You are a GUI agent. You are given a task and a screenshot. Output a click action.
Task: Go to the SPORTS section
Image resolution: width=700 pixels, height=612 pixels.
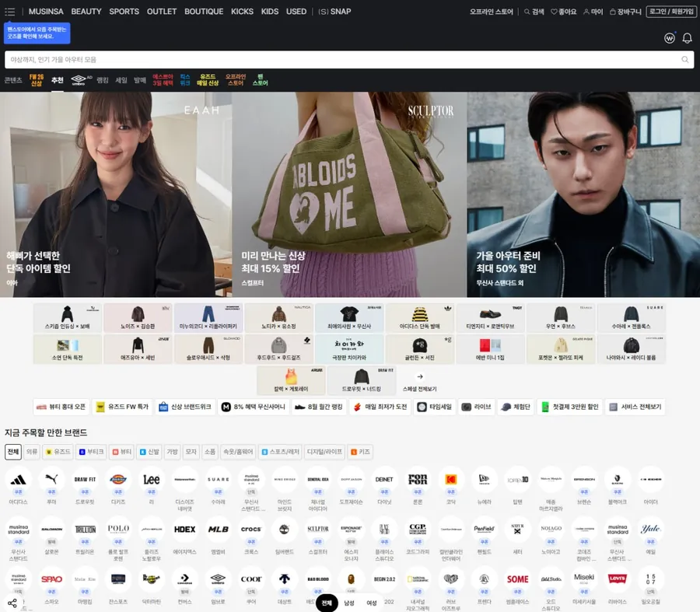pyautogui.click(x=124, y=12)
